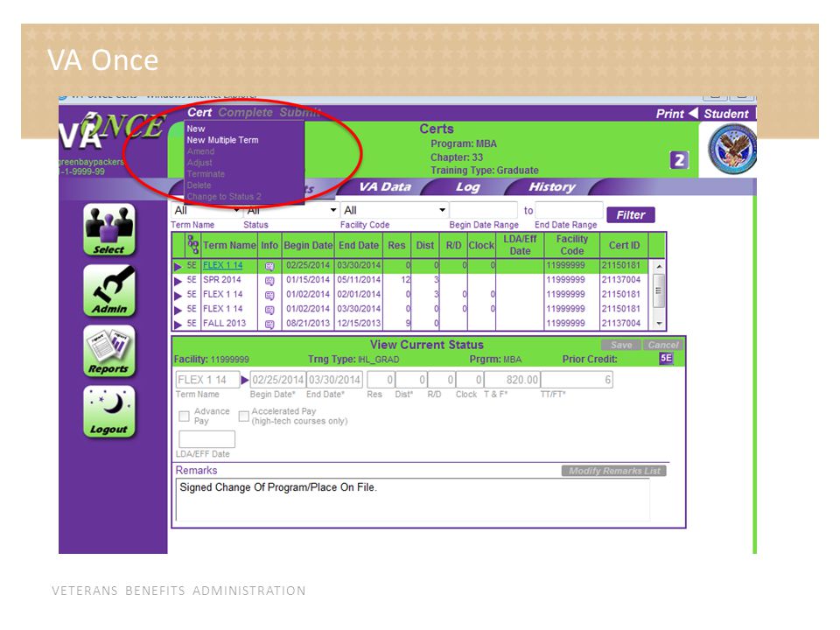
Task: Expand the first FLEX 1 14 row arrow
Action: point(178,266)
